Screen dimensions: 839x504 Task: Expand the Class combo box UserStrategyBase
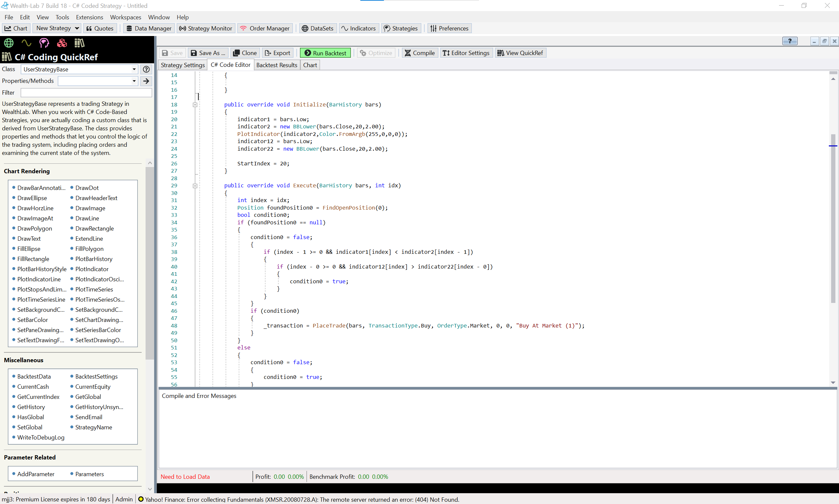pos(134,69)
